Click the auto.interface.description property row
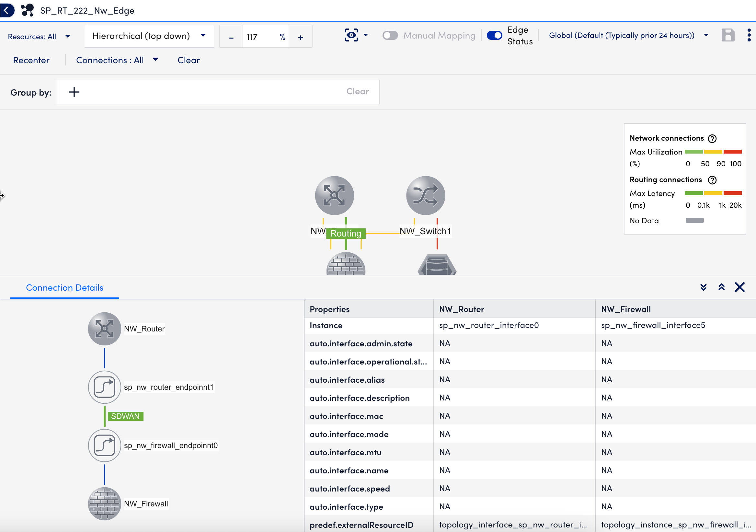Screen dimensions: 756x532 click(530, 398)
